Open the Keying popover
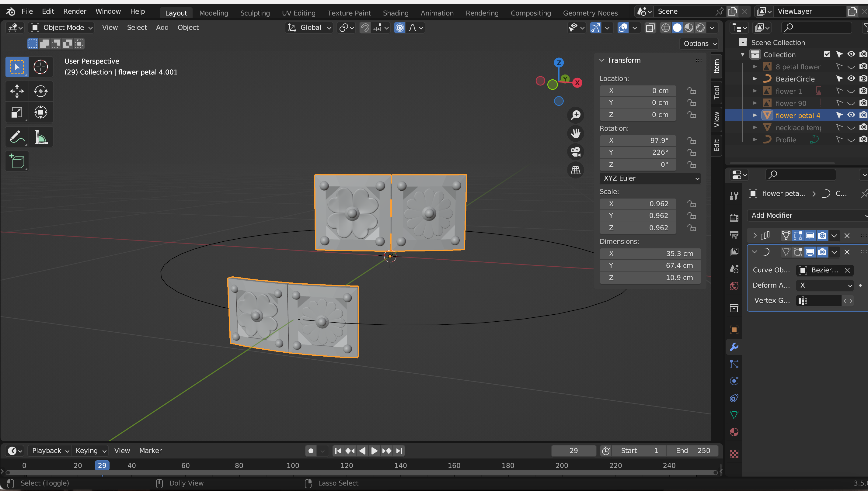This screenshot has width=868, height=491. [x=90, y=451]
